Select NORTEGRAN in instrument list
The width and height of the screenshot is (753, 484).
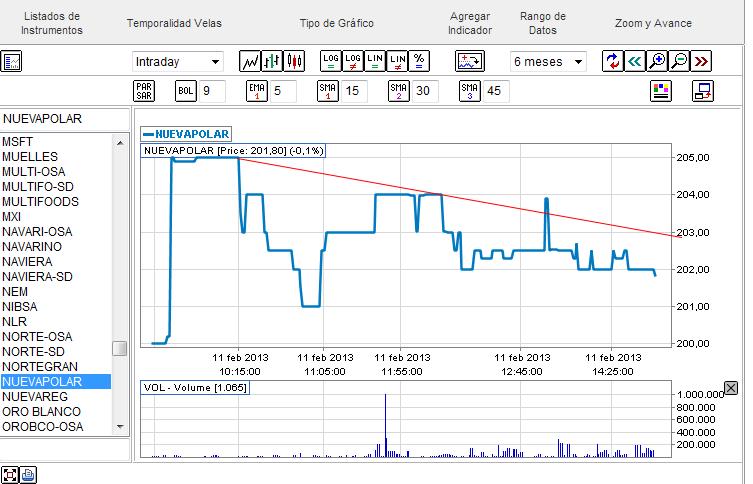coord(56,366)
